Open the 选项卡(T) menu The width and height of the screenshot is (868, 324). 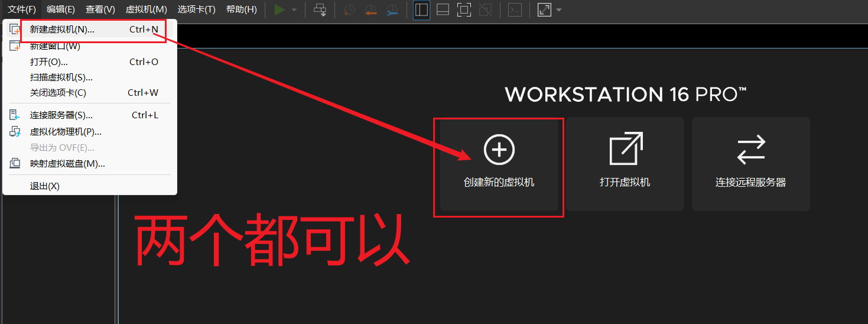196,9
